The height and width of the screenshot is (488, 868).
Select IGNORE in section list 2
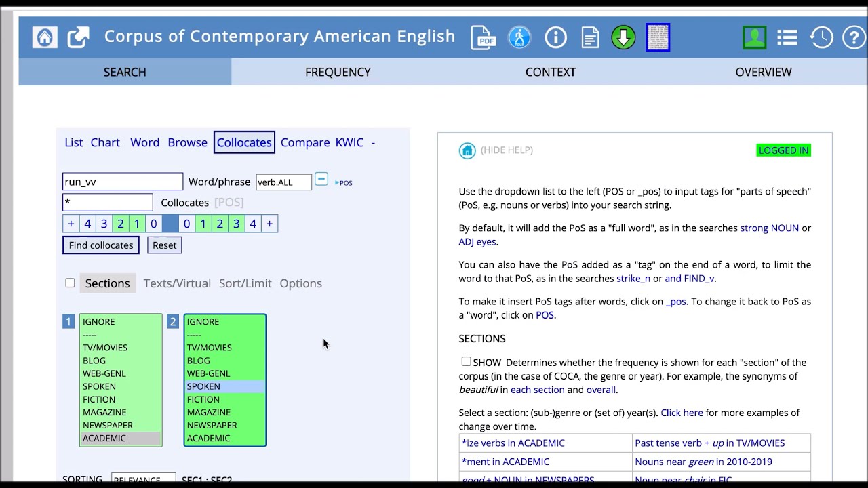[x=224, y=322]
